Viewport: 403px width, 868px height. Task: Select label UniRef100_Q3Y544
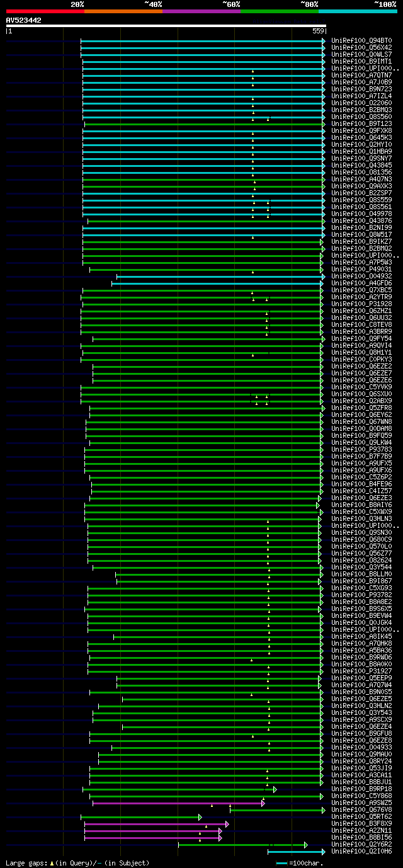[361, 568]
